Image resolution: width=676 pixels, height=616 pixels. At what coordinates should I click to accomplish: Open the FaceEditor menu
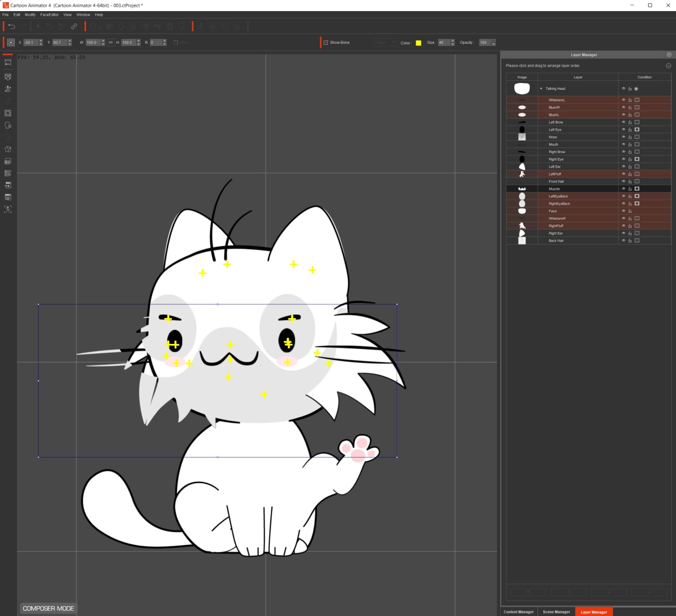(x=50, y=15)
